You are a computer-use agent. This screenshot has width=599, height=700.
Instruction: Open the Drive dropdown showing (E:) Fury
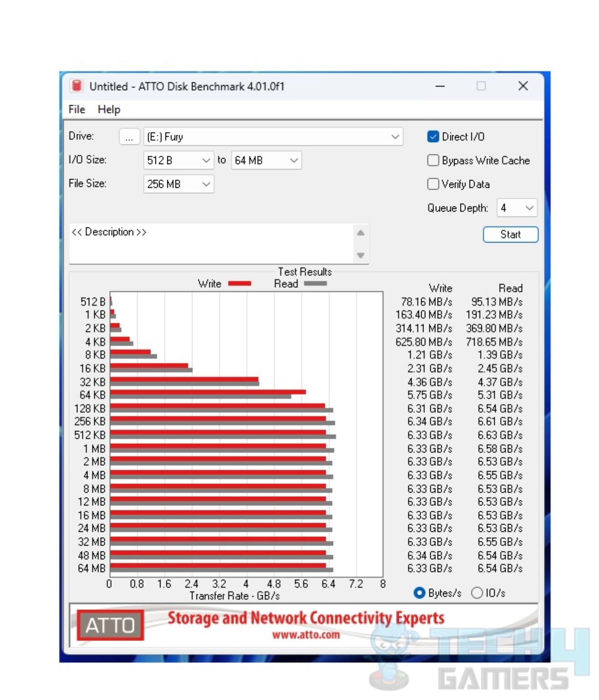[x=273, y=137]
